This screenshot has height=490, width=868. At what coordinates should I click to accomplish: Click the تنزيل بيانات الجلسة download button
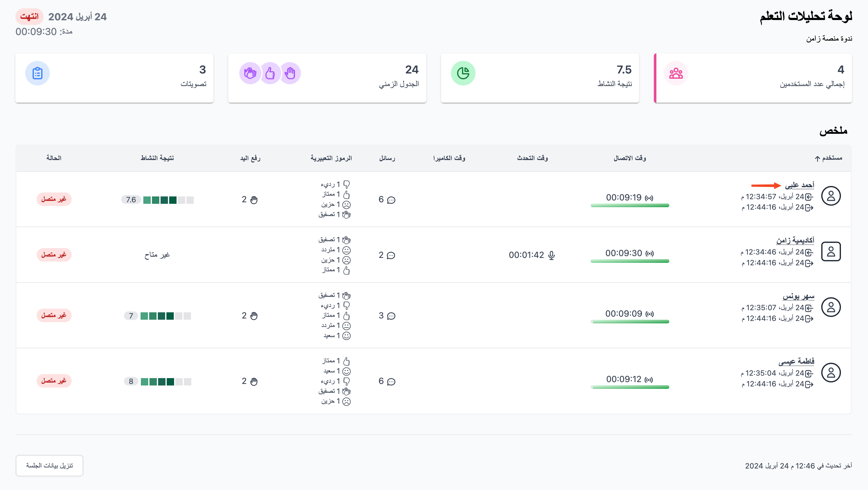tap(50, 465)
